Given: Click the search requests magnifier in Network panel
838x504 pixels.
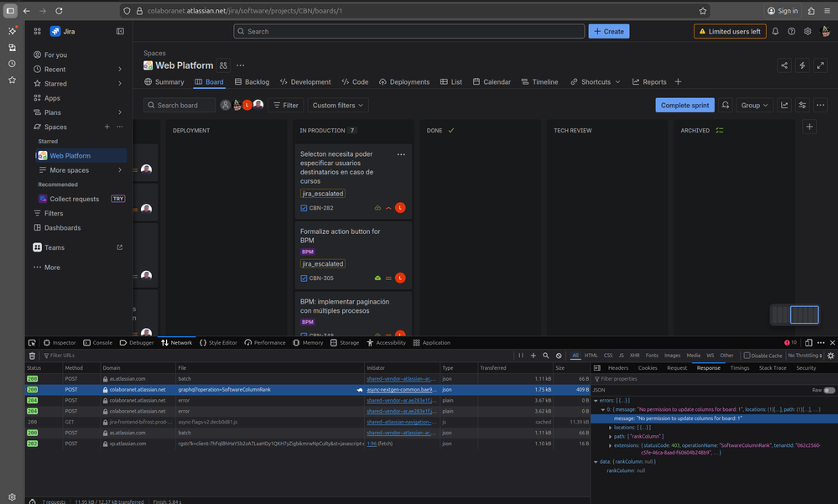Looking at the screenshot, I should (545, 356).
